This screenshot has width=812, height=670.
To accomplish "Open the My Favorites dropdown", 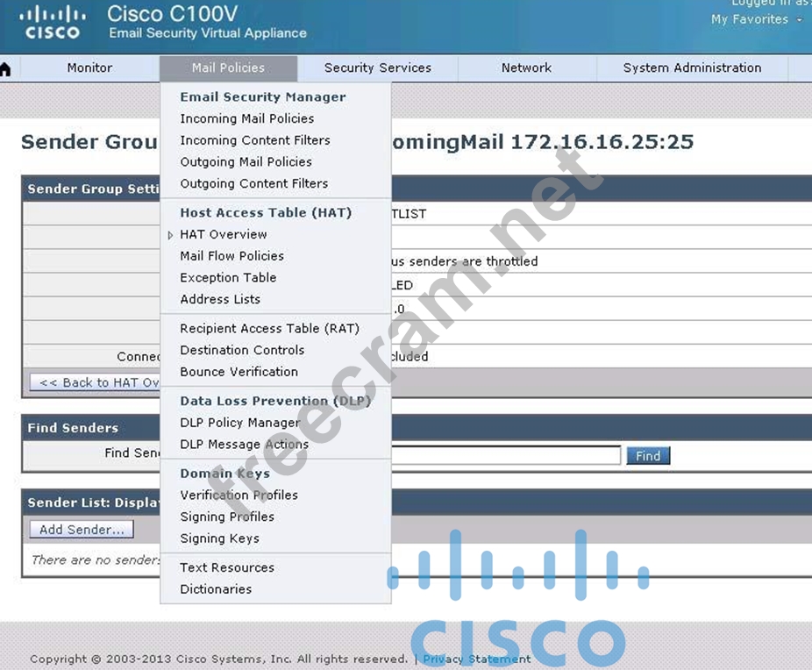I will 756,19.
